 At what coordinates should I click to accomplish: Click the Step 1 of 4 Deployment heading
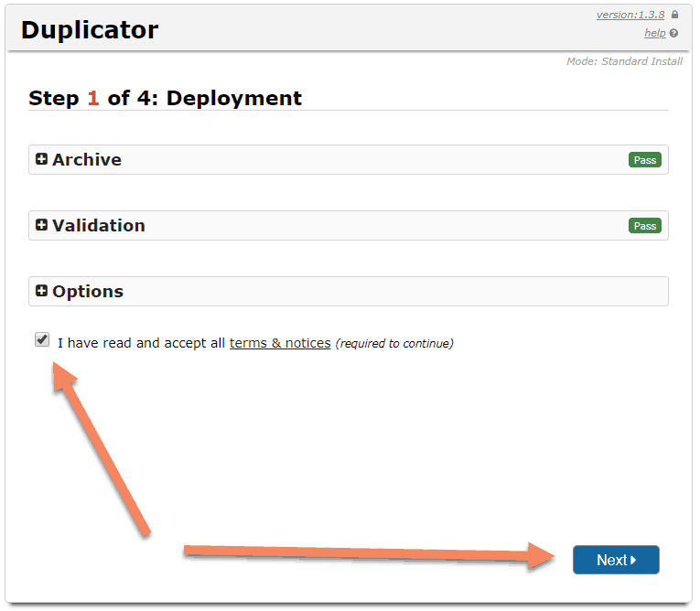(x=166, y=98)
